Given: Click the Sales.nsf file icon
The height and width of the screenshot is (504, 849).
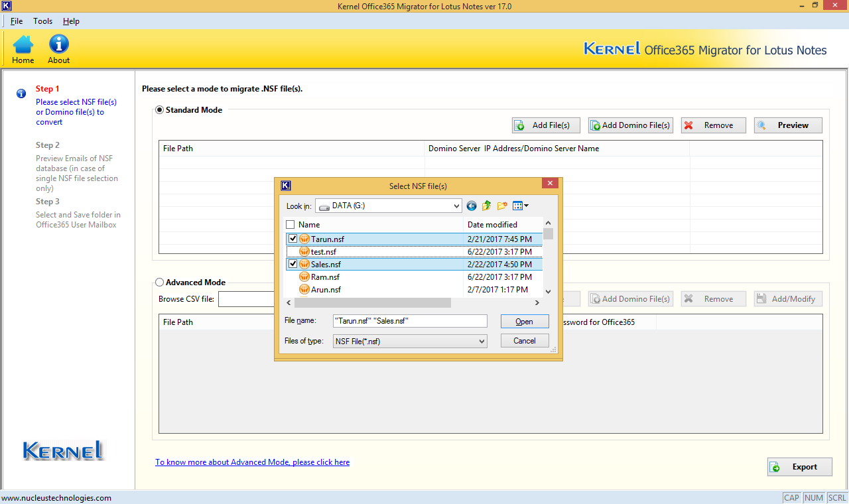Looking at the screenshot, I should click(304, 264).
